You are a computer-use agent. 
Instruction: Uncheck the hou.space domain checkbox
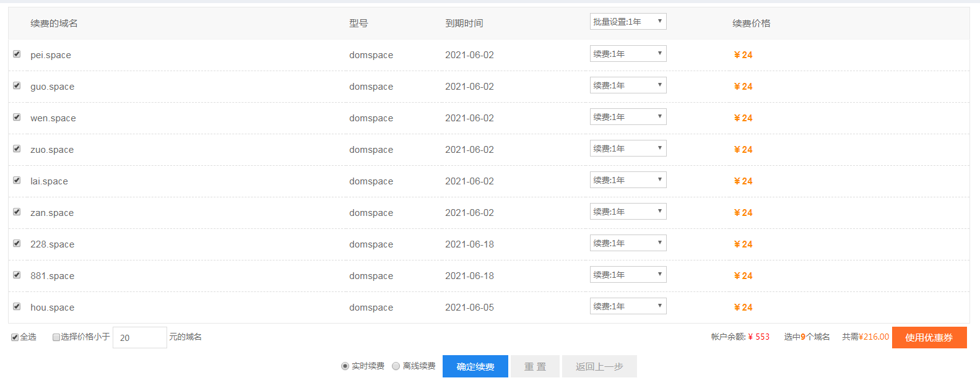click(17, 307)
